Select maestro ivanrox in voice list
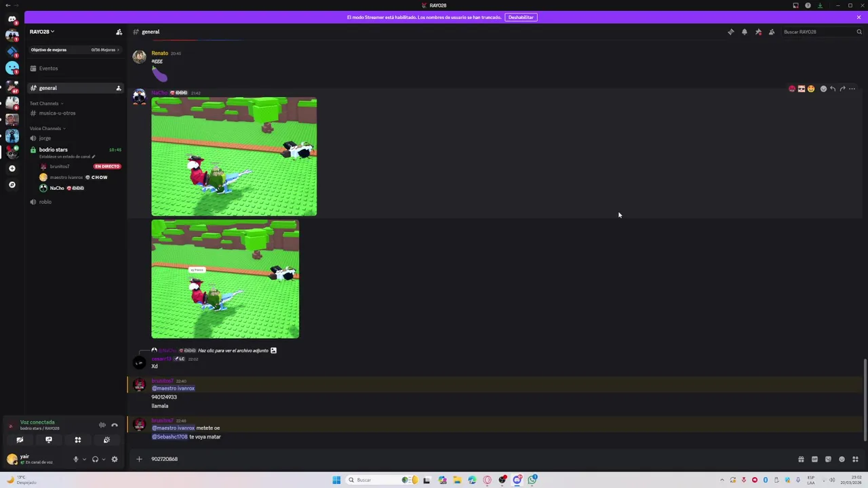 point(66,178)
